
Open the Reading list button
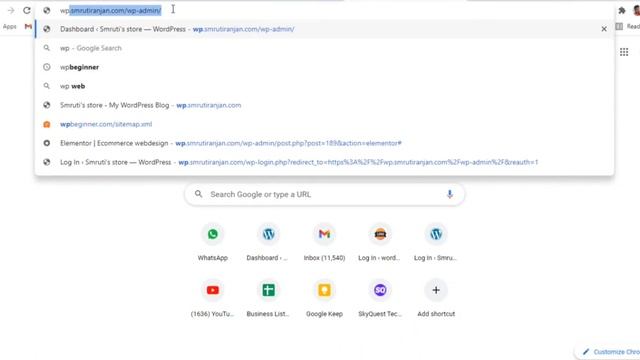(627, 27)
